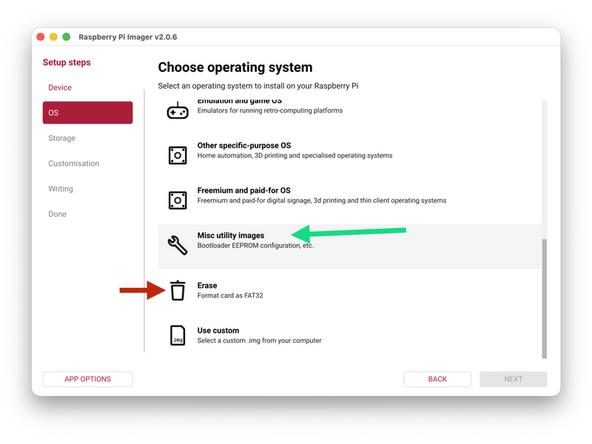Go to the Device setup step

point(88,87)
